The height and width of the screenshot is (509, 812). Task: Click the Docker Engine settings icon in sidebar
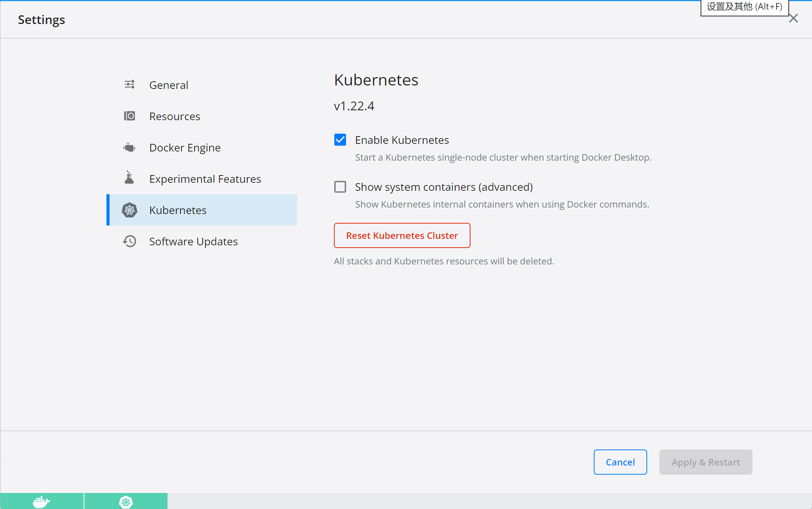(x=129, y=147)
